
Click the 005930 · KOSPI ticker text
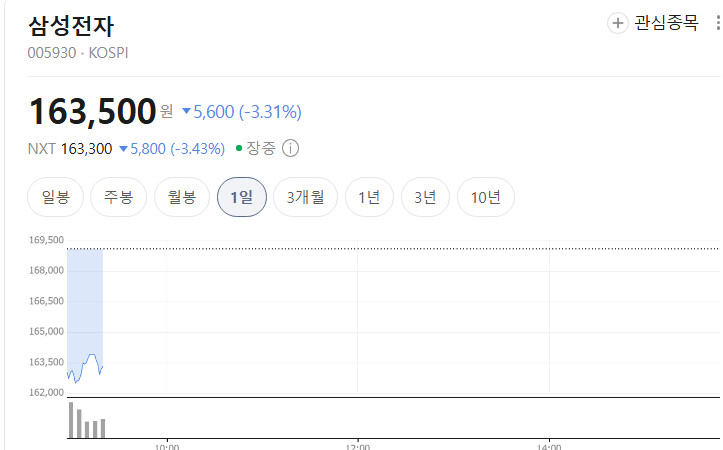[x=78, y=53]
